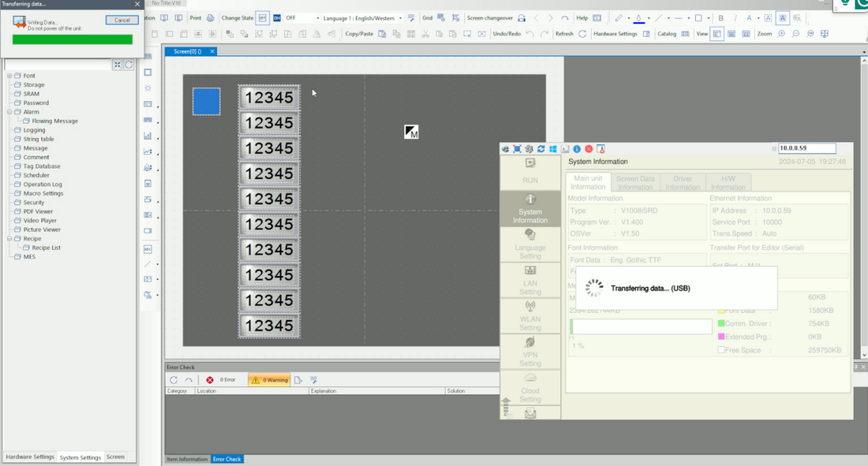Click Cancel in the Transferring data dialog
The width and height of the screenshot is (868, 466).
click(122, 20)
